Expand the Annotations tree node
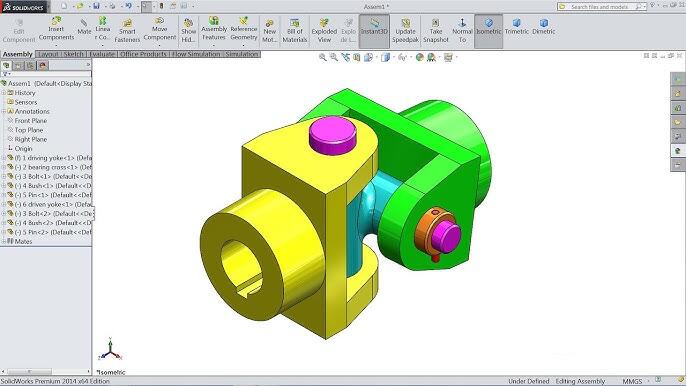The width and height of the screenshot is (686, 386). point(4,112)
